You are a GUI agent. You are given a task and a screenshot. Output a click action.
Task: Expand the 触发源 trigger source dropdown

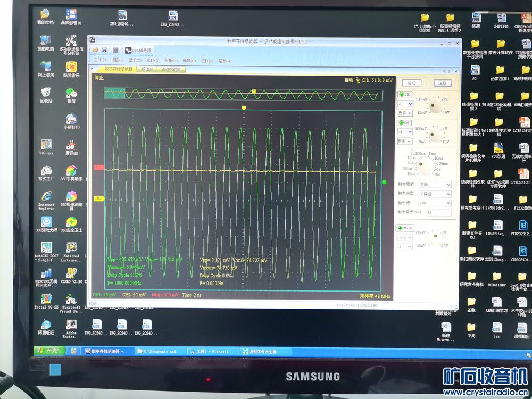pyautogui.click(x=435, y=203)
